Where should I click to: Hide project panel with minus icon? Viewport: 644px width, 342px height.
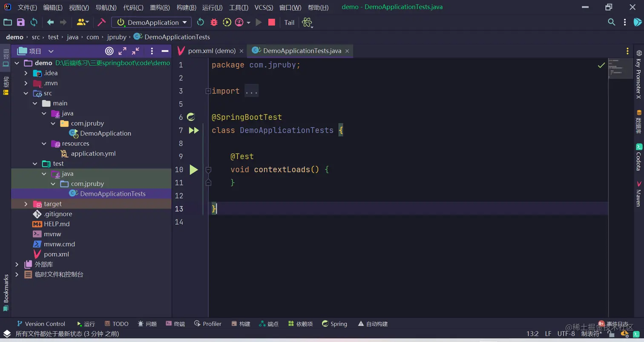click(165, 51)
